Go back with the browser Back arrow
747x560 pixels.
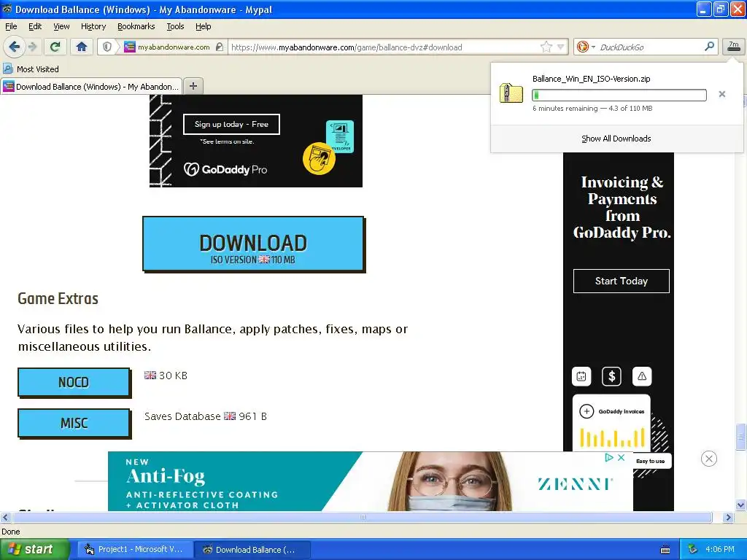pyautogui.click(x=15, y=47)
